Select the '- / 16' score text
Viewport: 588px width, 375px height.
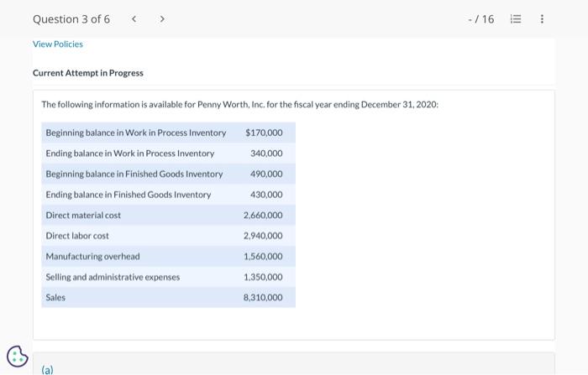click(x=481, y=19)
